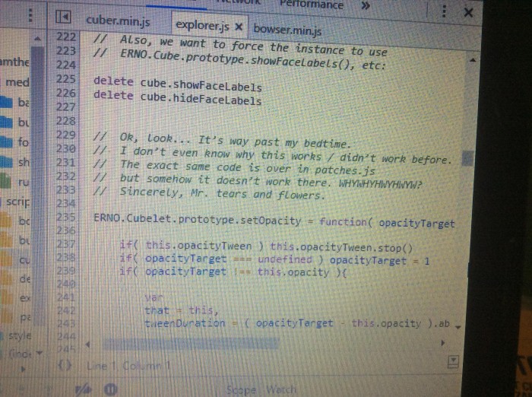The height and width of the screenshot is (397, 532).
Task: Select the explorer.js file tab
Action: point(202,25)
